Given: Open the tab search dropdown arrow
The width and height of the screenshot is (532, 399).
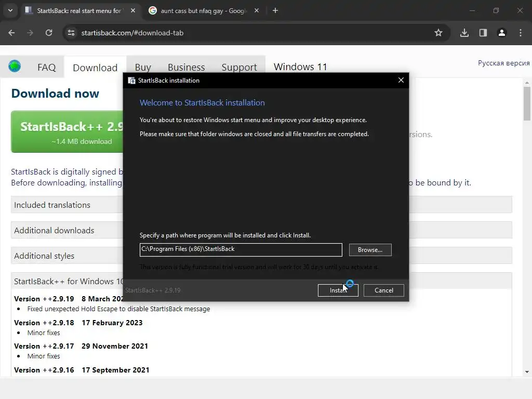Looking at the screenshot, I should click(x=10, y=10).
